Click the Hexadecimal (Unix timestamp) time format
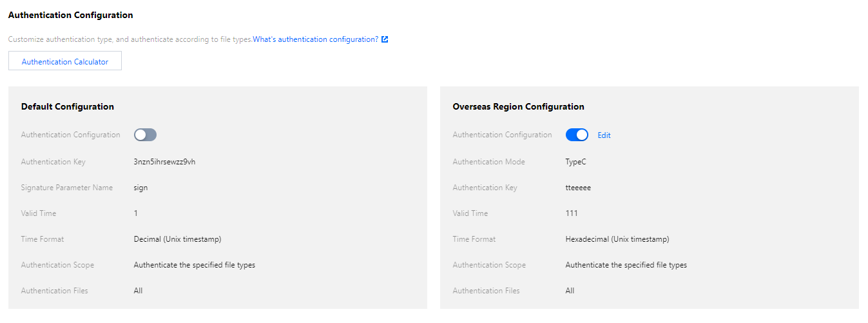The height and width of the screenshot is (323, 868). coord(617,239)
